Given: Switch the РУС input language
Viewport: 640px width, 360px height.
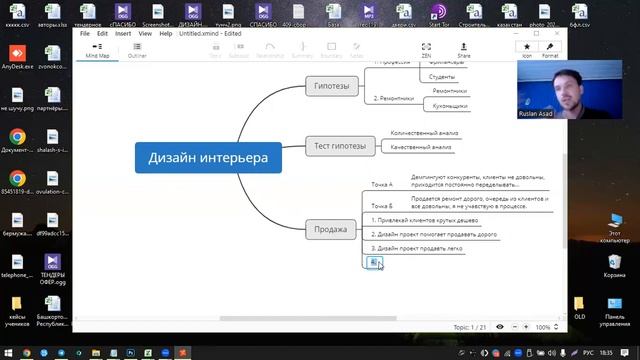Looking at the screenshot, I should pos(588,353).
